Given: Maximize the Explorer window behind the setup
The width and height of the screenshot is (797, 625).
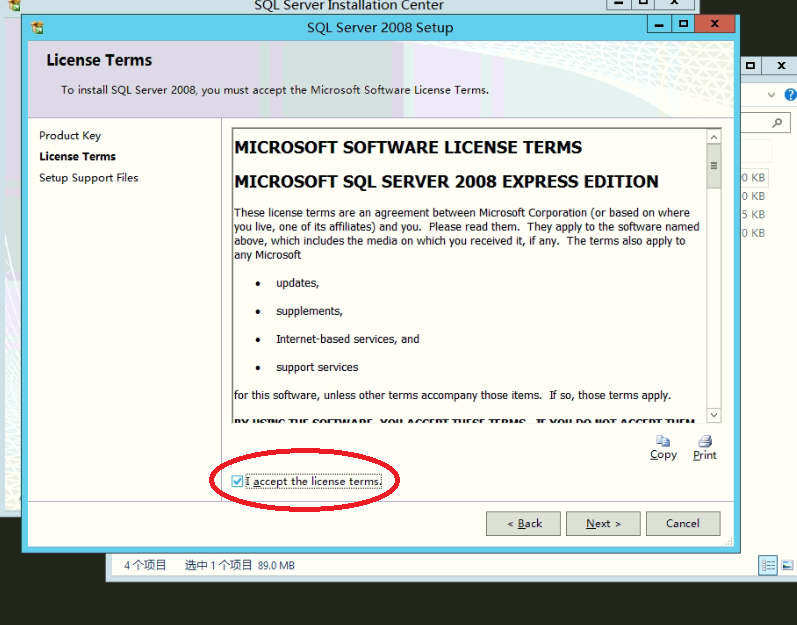Looking at the screenshot, I should (751, 66).
